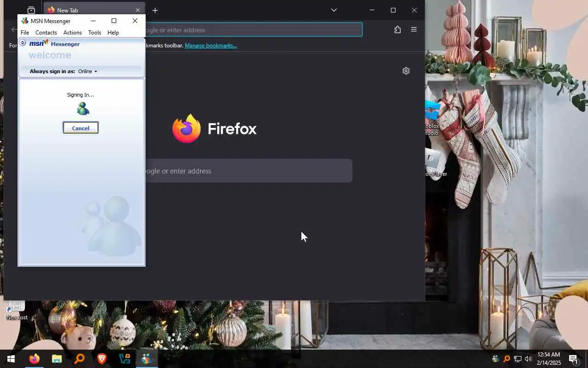Switch to MSN Messenger in the taskbar
588x368 pixels.
[x=147, y=359]
